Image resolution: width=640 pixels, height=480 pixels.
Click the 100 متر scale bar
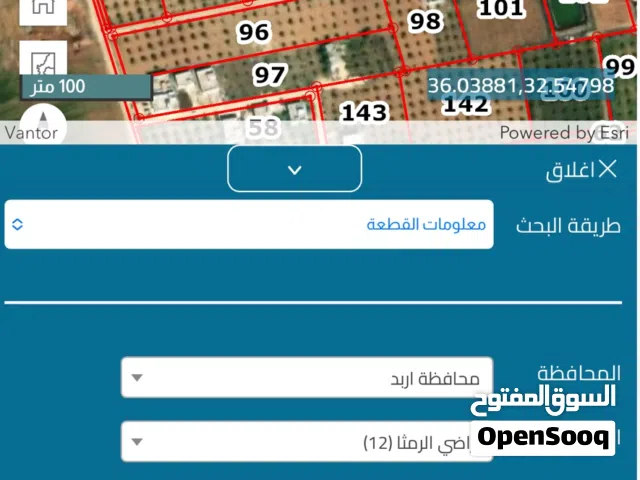click(x=86, y=87)
